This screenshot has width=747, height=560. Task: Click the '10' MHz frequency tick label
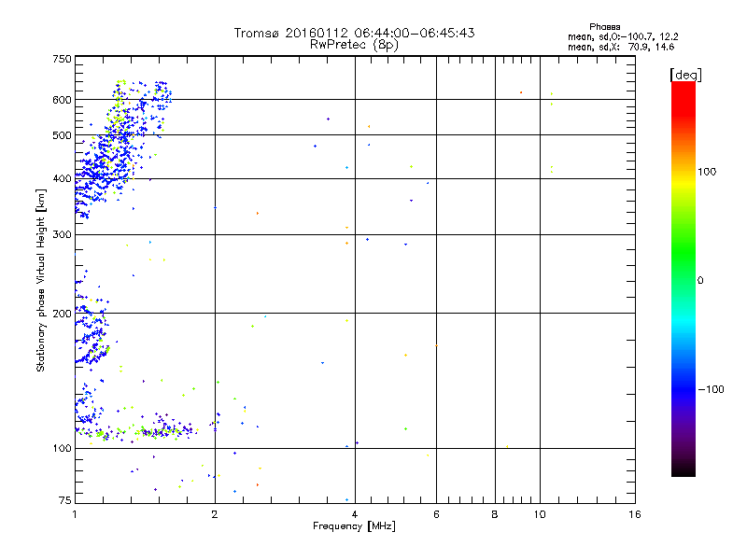540,514
